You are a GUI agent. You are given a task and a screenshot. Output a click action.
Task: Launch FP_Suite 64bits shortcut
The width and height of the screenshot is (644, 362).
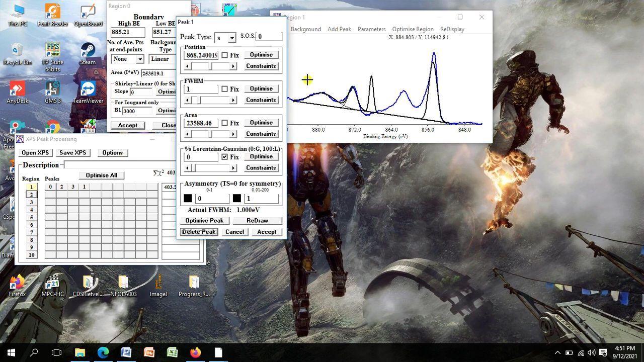click(x=53, y=57)
